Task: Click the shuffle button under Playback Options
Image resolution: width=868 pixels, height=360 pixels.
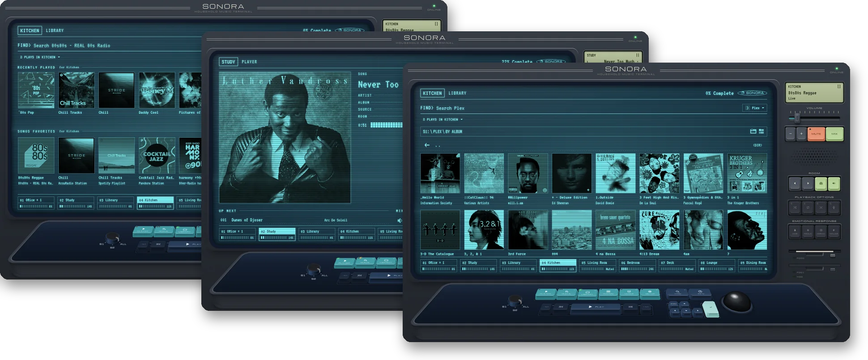Action: click(x=795, y=208)
